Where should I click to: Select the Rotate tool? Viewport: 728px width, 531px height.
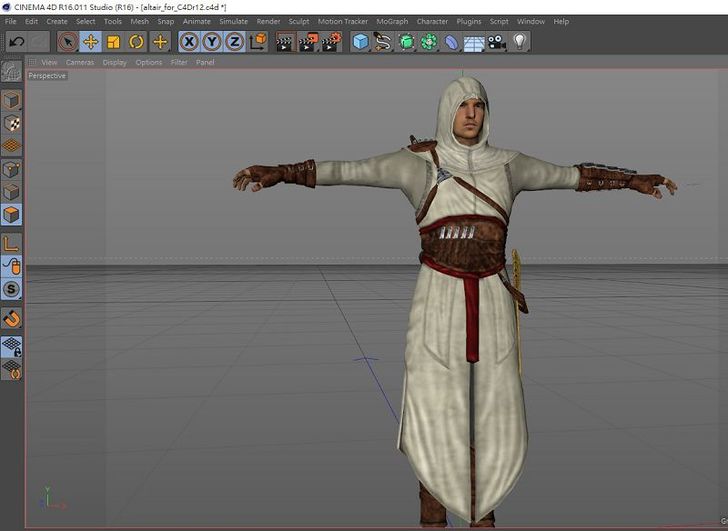click(x=136, y=42)
